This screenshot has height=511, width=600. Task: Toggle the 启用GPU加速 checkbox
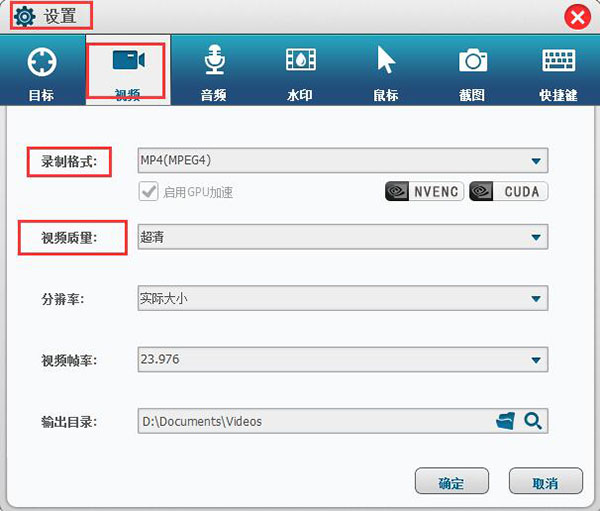pos(148,191)
